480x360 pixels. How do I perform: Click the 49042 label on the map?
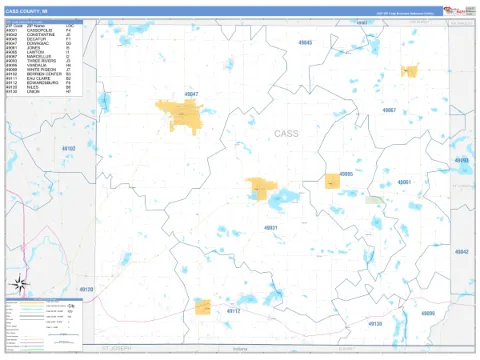[x=462, y=252]
